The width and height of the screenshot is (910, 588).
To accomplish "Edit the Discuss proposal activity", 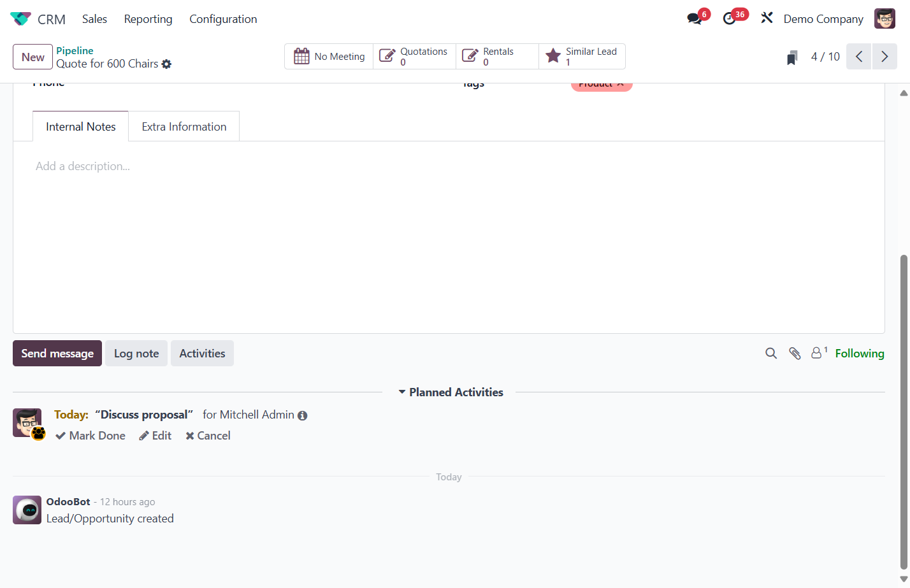I will (155, 436).
